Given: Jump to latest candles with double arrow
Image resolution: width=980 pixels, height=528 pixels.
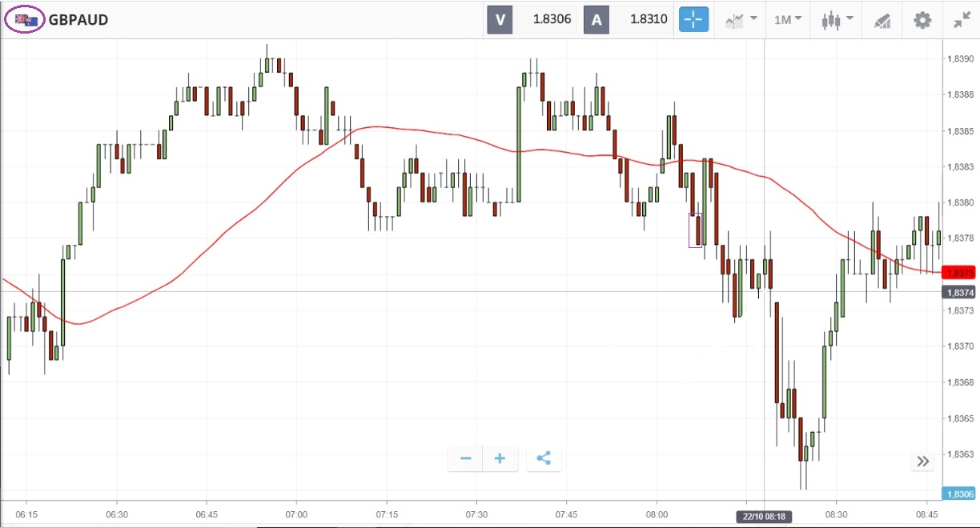Looking at the screenshot, I should [923, 461].
